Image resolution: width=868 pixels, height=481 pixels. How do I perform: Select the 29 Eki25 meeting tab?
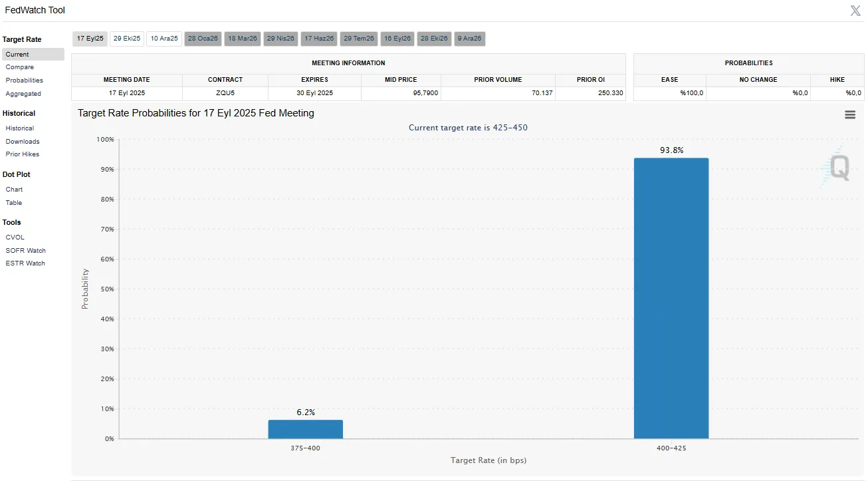pyautogui.click(x=127, y=39)
